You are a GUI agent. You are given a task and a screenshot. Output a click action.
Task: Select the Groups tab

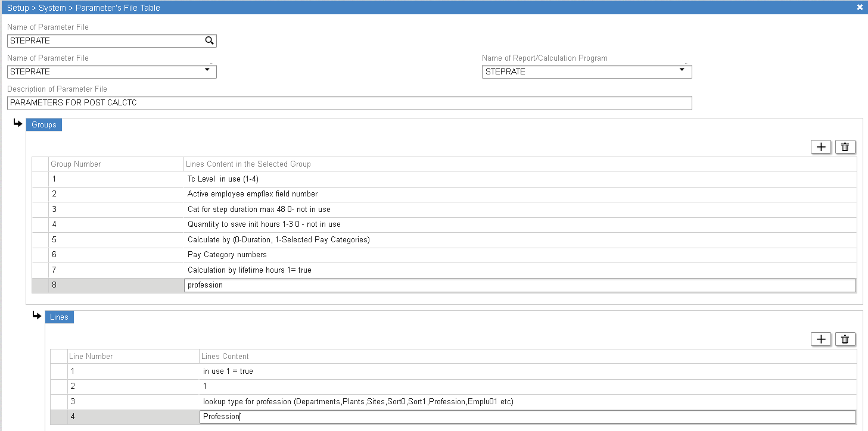pyautogui.click(x=44, y=124)
